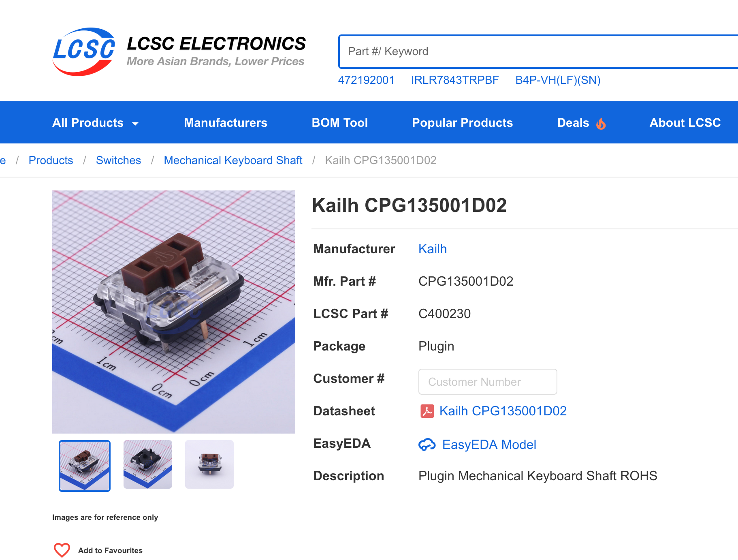Click the current breadcrumb Kailh CPG135001D02
This screenshot has width=738, height=560.
[x=381, y=160]
